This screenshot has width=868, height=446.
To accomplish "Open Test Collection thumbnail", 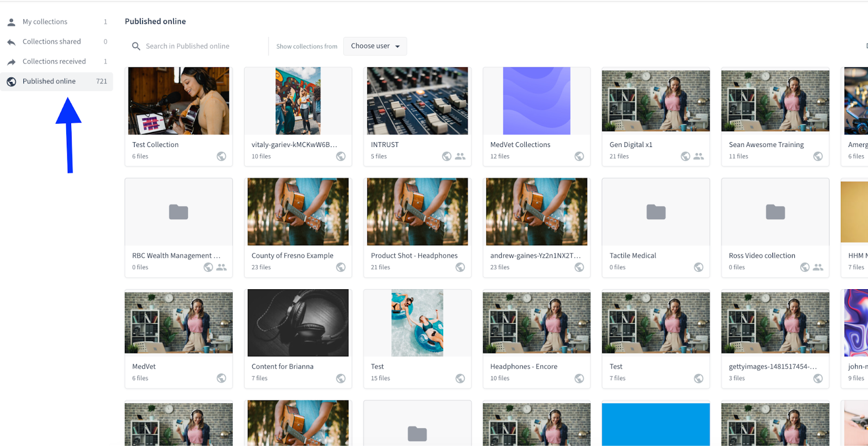I will 178,101.
